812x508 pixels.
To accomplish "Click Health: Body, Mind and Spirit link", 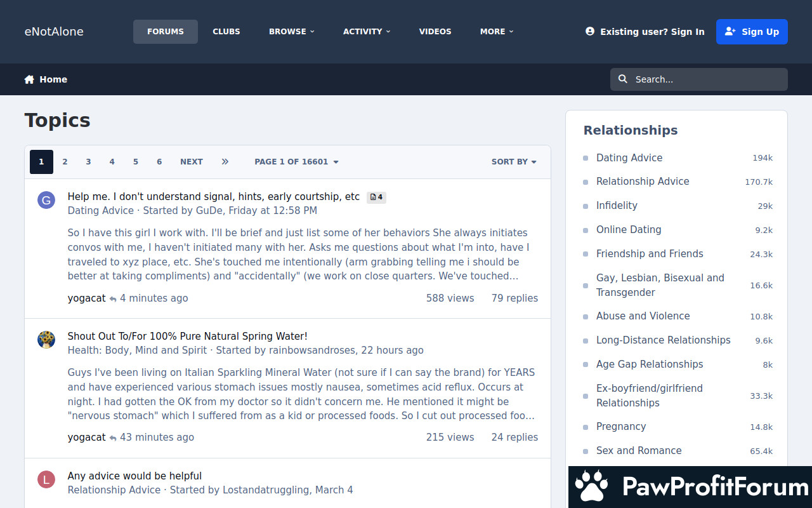I will [138, 351].
